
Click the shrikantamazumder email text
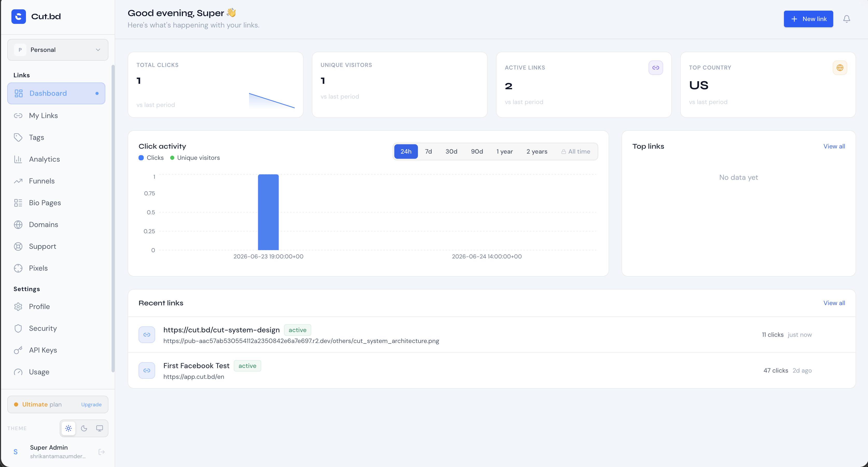(58, 456)
